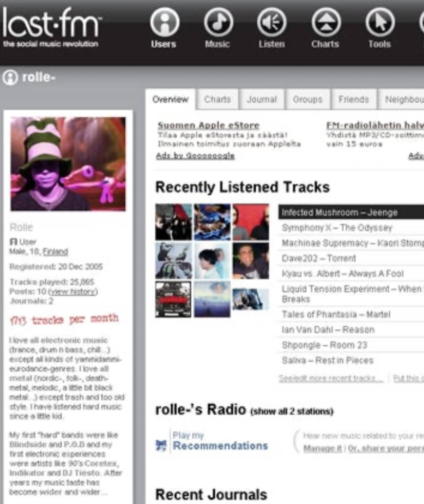Viewport: 424px width, 504px height.
Task: Open the Friends tab
Action: pos(353,99)
